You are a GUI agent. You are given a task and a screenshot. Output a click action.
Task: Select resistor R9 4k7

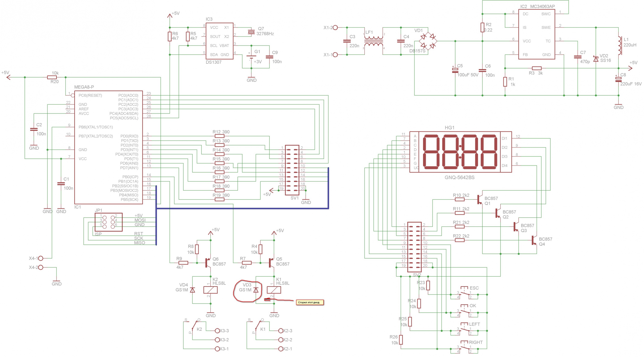183,263
